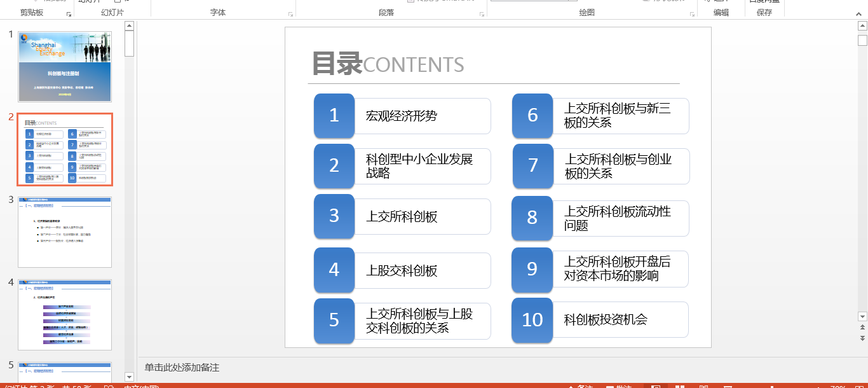Select slide 3 thumbnail in the slide panel
Screen dimensions: 868x388
point(65,232)
